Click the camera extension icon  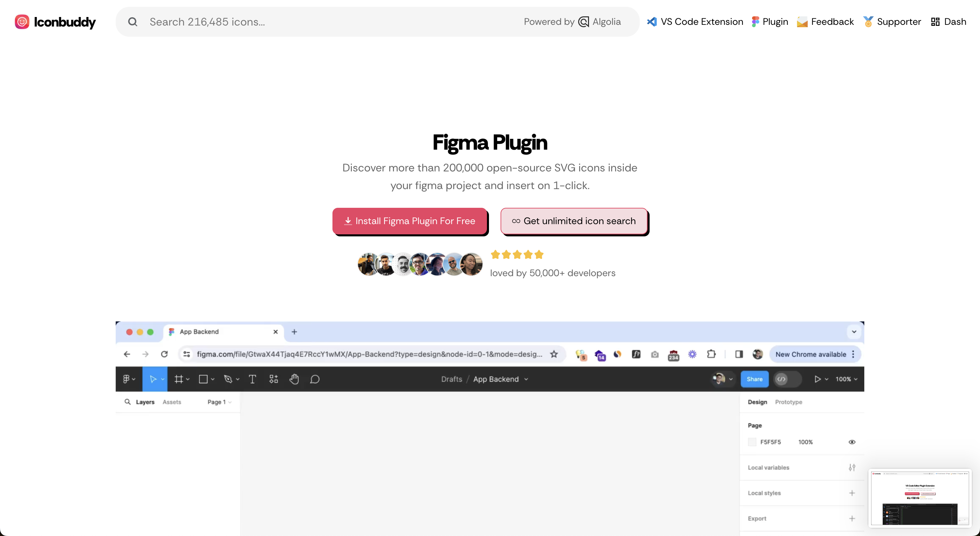[x=654, y=354]
